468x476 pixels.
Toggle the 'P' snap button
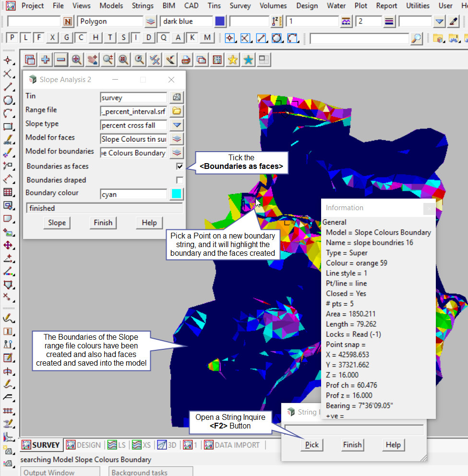pos(12,38)
